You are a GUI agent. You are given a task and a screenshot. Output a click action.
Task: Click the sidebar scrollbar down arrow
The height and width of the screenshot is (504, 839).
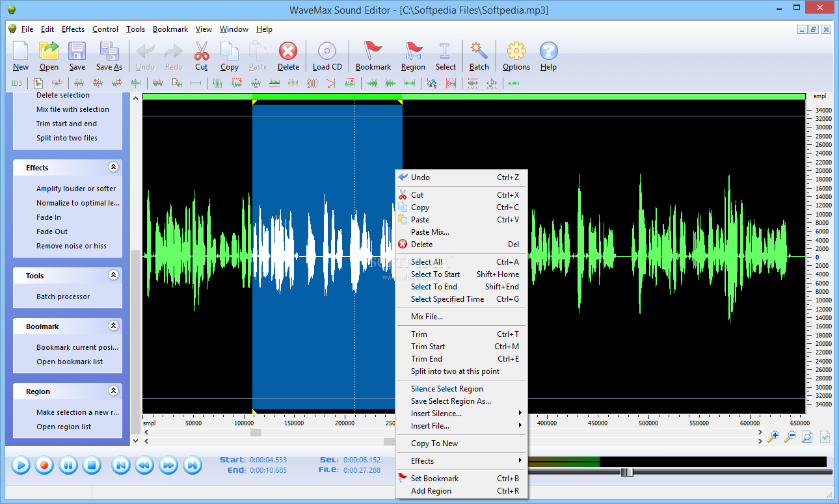(x=135, y=440)
